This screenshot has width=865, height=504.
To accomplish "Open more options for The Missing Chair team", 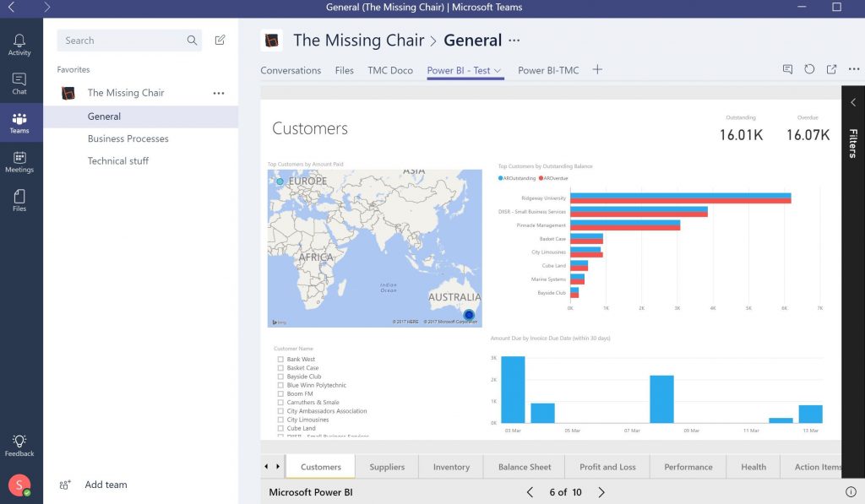I will [219, 93].
